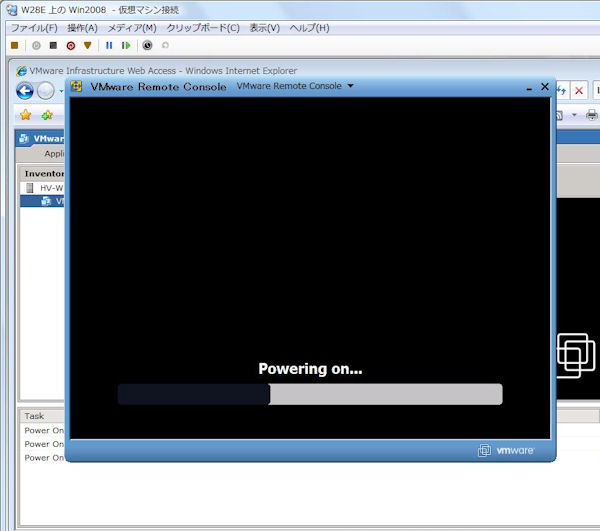Pause the virtual machine with blue icon
600x531 pixels.
[x=109, y=46]
